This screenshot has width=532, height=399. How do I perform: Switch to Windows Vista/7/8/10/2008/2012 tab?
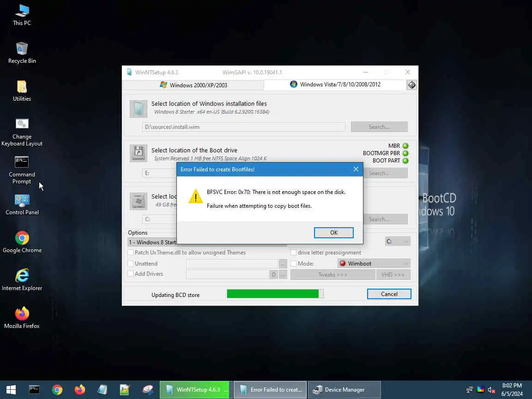[x=335, y=85]
